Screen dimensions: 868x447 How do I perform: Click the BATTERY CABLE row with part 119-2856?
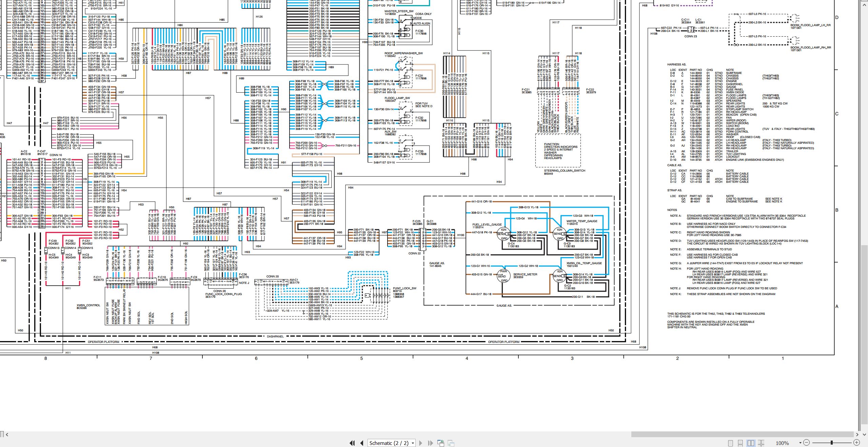tap(709, 174)
